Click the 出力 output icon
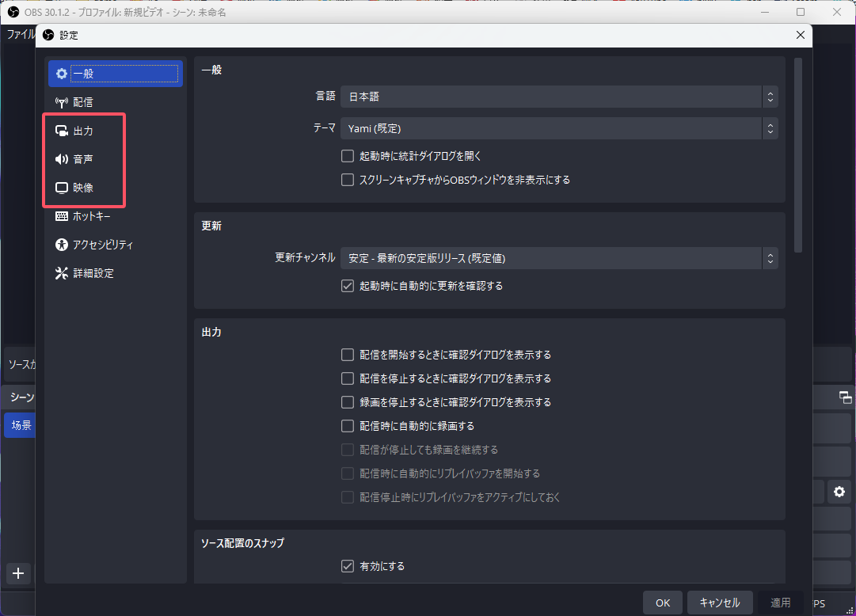This screenshot has width=856, height=616. coord(62,131)
